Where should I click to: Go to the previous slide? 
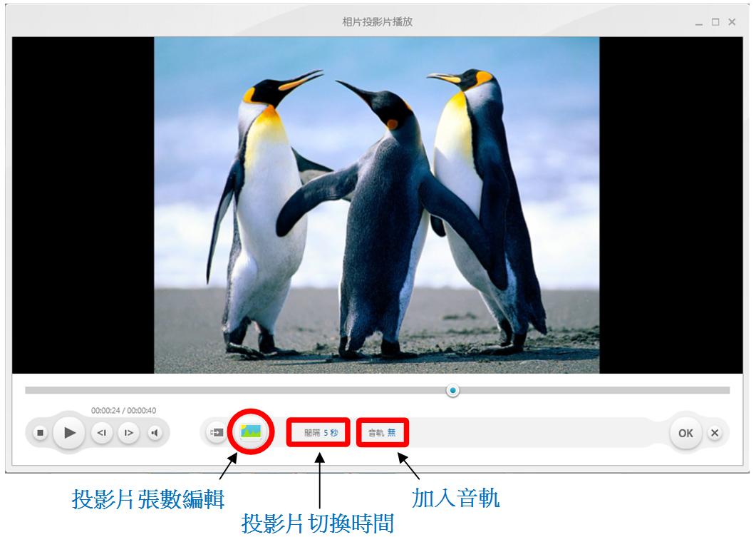(102, 433)
